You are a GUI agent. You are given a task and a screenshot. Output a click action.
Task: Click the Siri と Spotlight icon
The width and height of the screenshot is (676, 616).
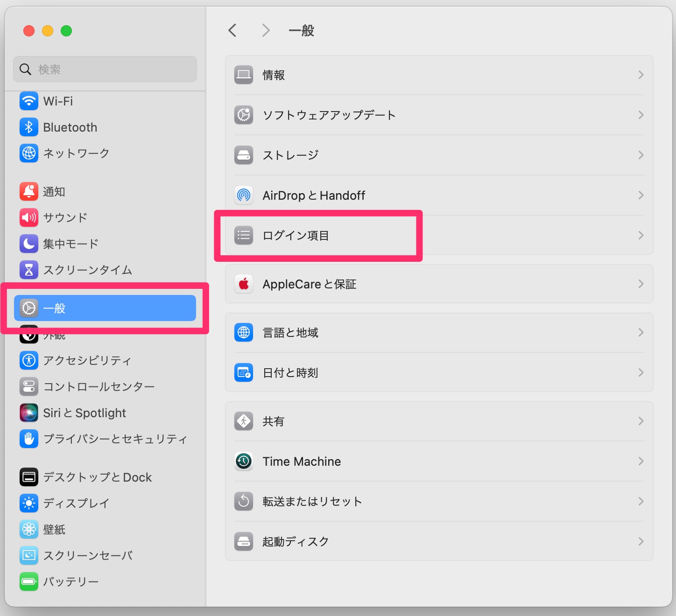click(29, 413)
